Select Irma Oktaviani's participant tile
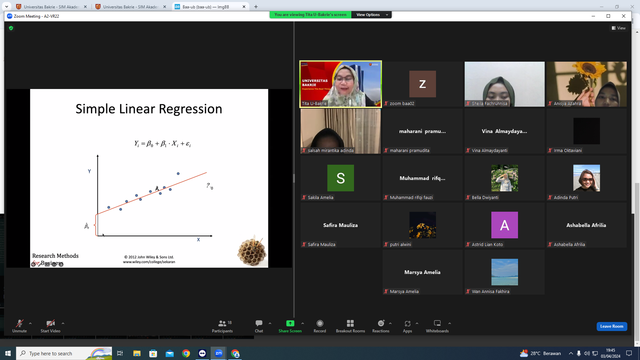 [x=587, y=131]
